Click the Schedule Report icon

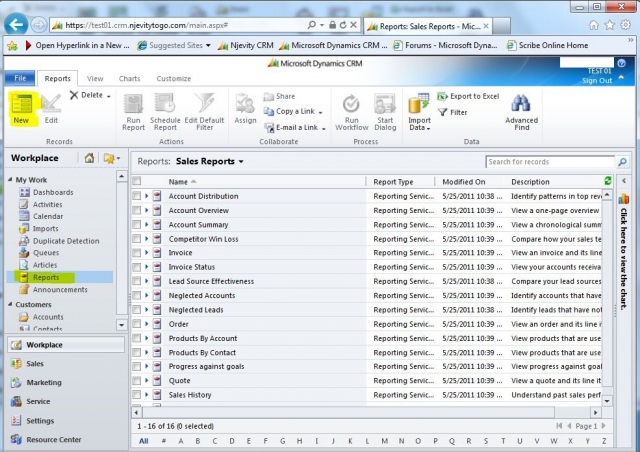[x=165, y=103]
